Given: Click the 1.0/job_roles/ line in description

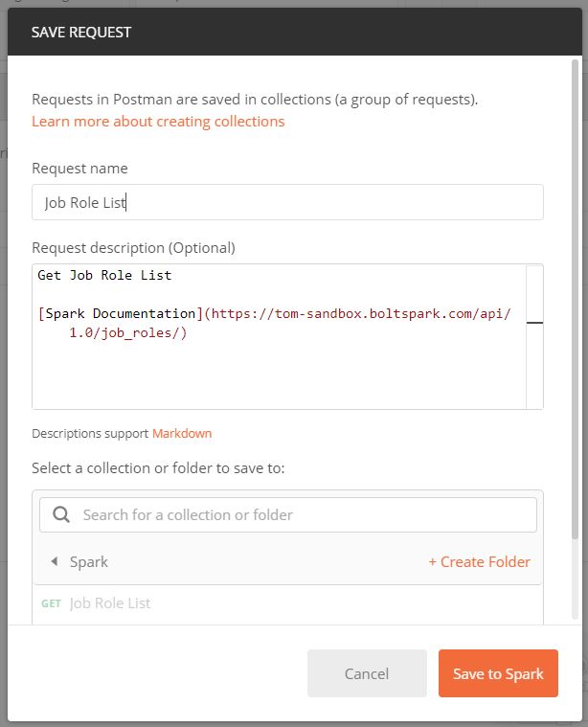Looking at the screenshot, I should [127, 333].
